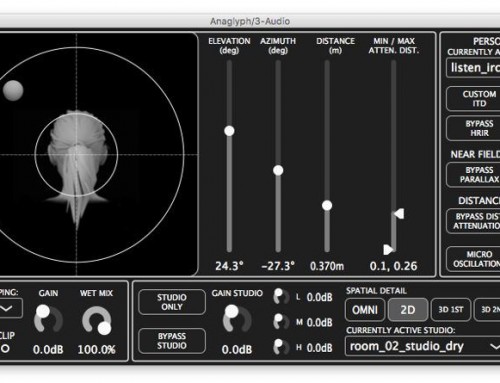Click the Gain knob
This screenshot has width=500, height=383.
pos(48,319)
